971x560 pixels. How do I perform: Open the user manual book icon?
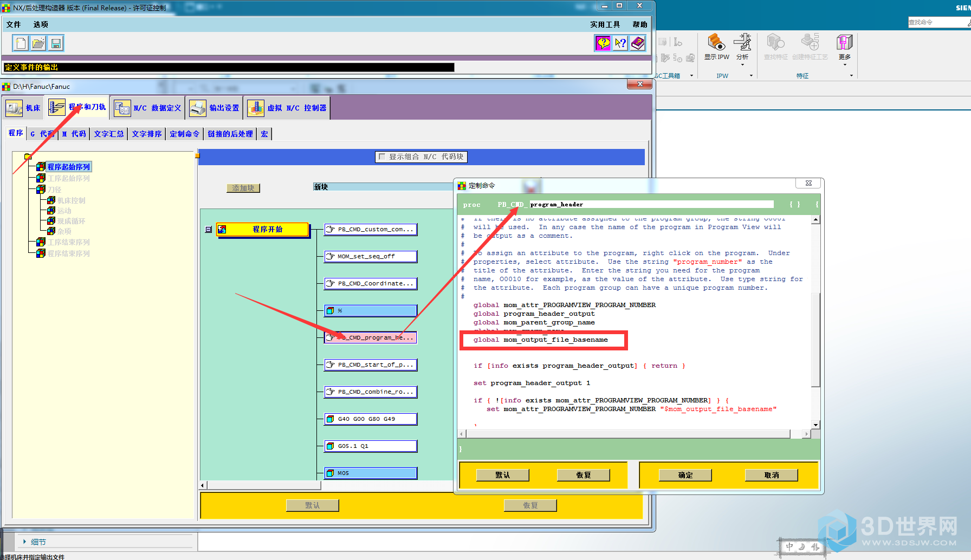pos(638,43)
